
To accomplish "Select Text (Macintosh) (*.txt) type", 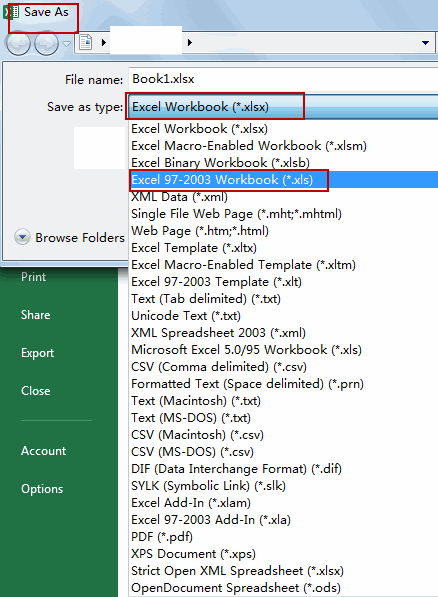I will click(284, 401).
